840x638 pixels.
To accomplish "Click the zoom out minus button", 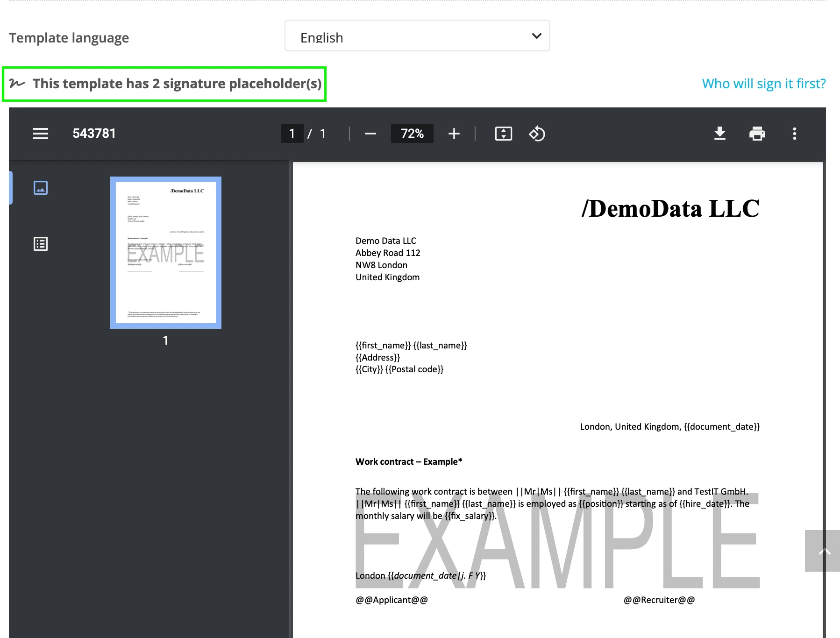I will (x=370, y=134).
